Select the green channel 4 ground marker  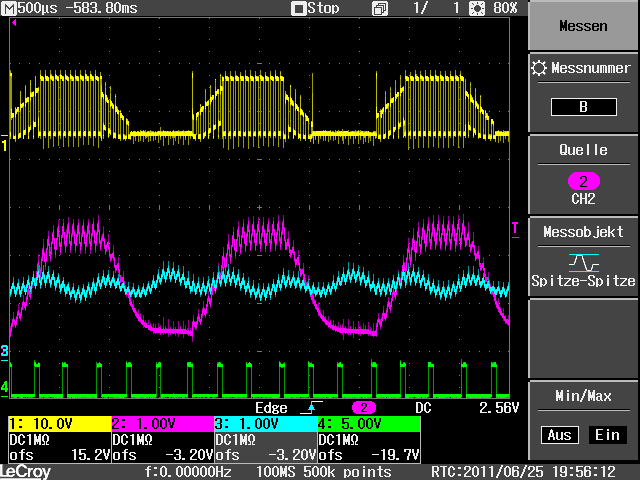click(x=4, y=388)
